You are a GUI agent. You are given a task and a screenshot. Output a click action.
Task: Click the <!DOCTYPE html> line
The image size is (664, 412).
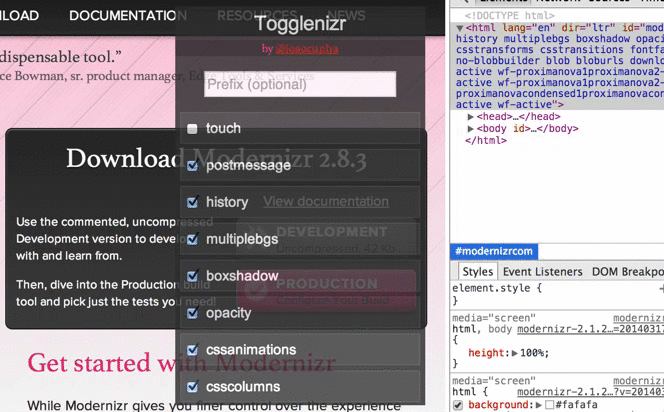click(509, 16)
